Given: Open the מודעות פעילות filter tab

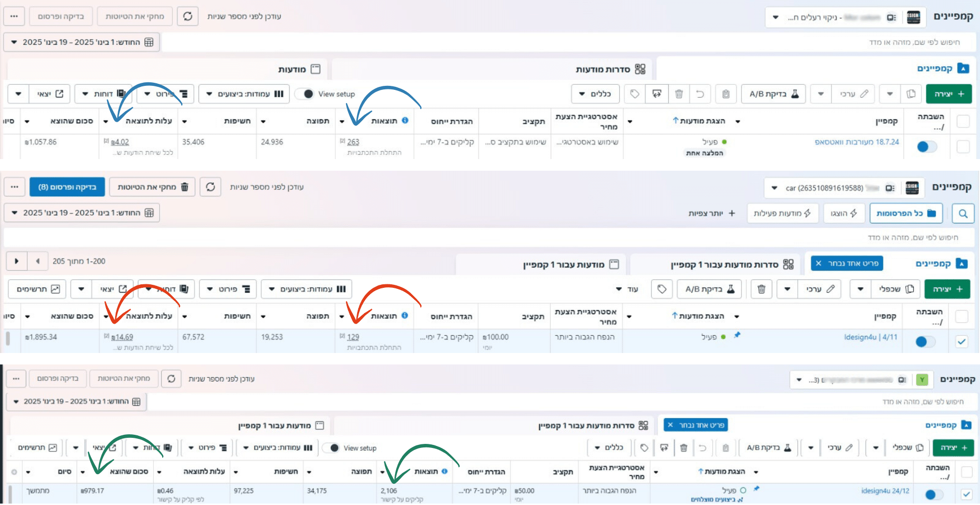Looking at the screenshot, I should point(782,213).
